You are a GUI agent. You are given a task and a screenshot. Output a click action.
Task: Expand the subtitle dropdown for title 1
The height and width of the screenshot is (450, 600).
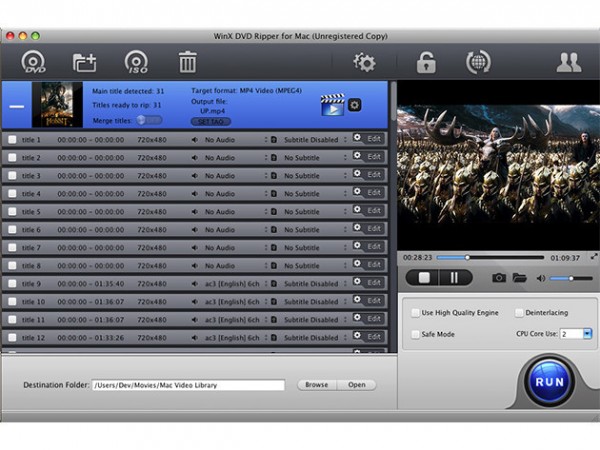click(346, 140)
